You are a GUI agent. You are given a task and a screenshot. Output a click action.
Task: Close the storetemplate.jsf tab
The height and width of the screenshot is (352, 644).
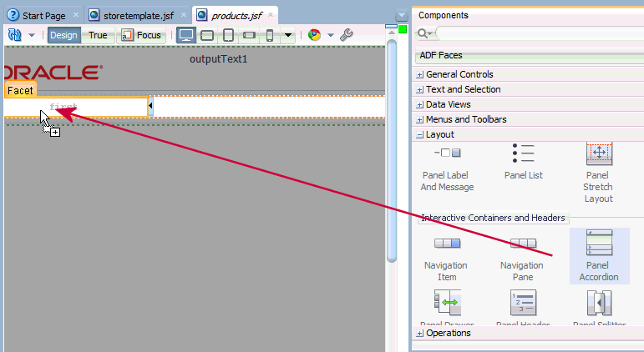[184, 15]
